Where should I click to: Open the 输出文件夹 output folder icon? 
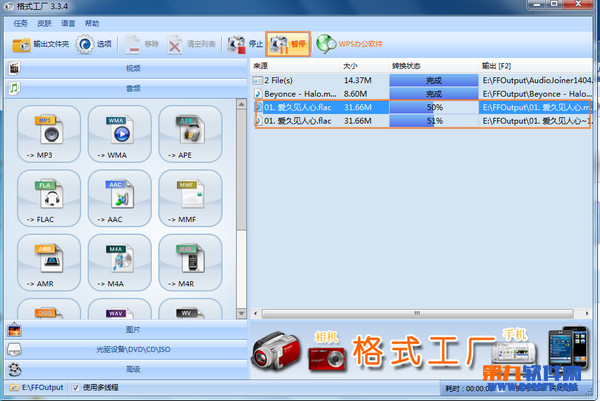click(x=21, y=45)
